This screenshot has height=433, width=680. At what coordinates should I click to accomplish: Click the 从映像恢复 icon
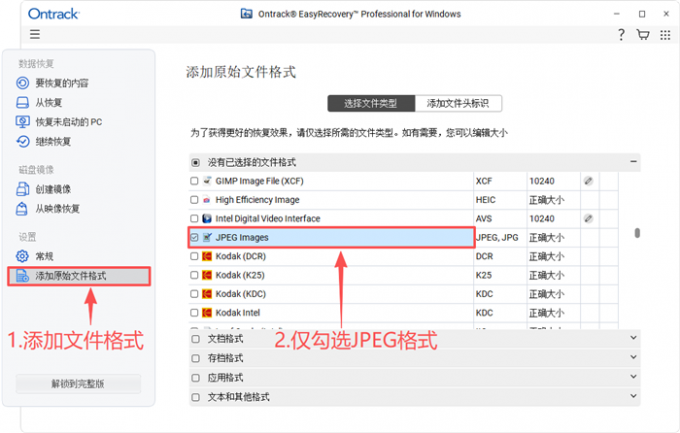pos(22,209)
